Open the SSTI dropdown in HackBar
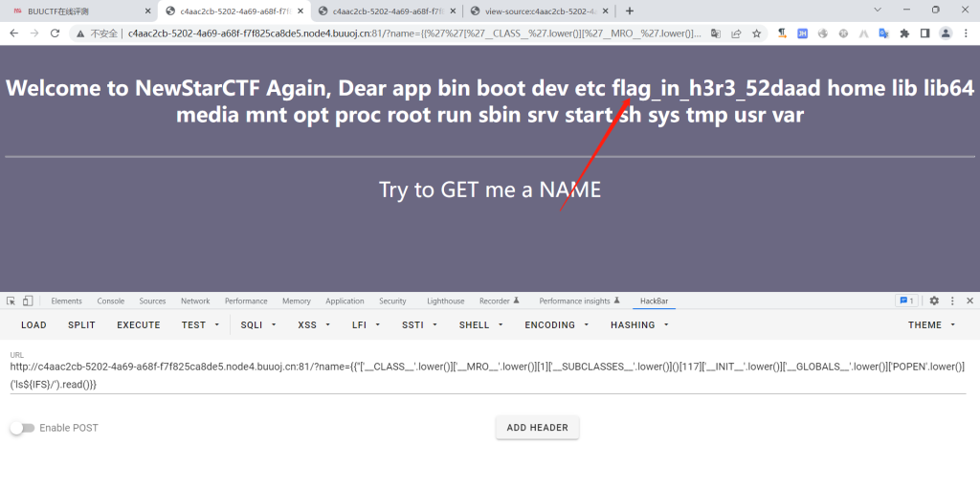 point(418,325)
